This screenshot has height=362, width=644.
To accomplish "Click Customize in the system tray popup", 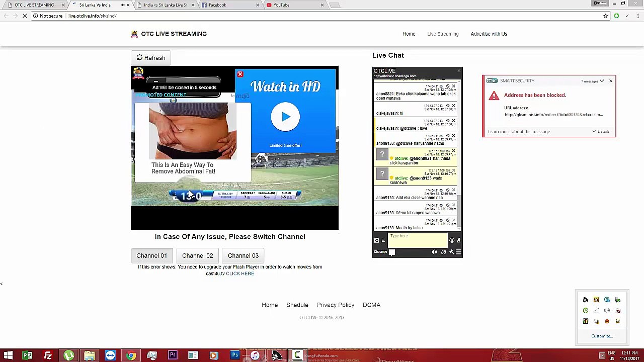I will click(602, 336).
